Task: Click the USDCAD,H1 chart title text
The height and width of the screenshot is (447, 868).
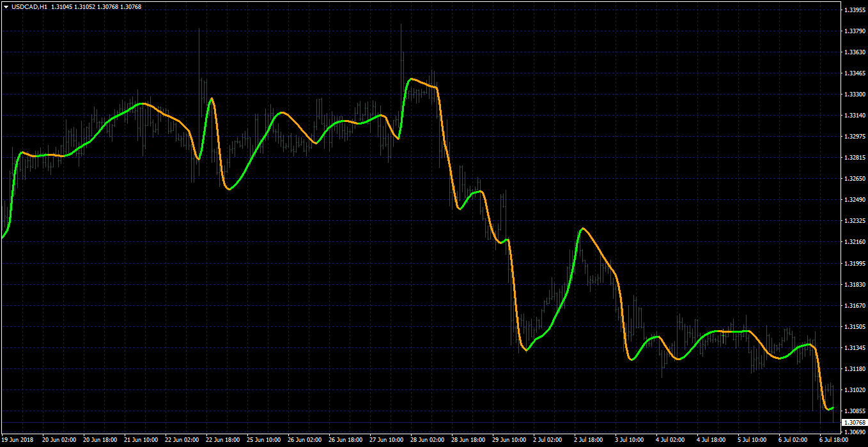Action: point(29,7)
